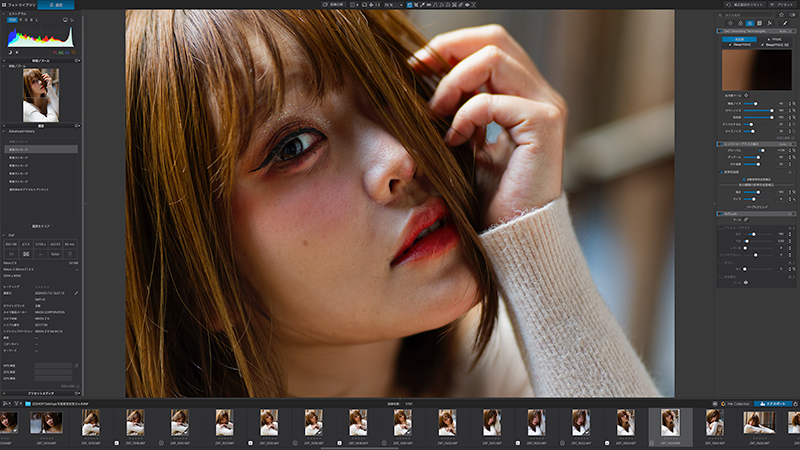Open the Auto dropdown in Denoising Technologies header
Image resolution: width=800 pixels, height=450 pixels.
[783, 31]
